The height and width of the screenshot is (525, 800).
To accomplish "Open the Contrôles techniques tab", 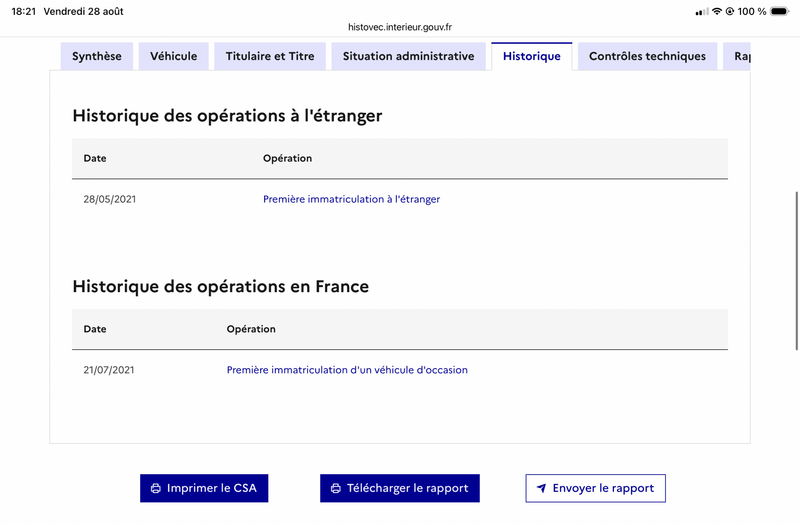I will (x=647, y=56).
